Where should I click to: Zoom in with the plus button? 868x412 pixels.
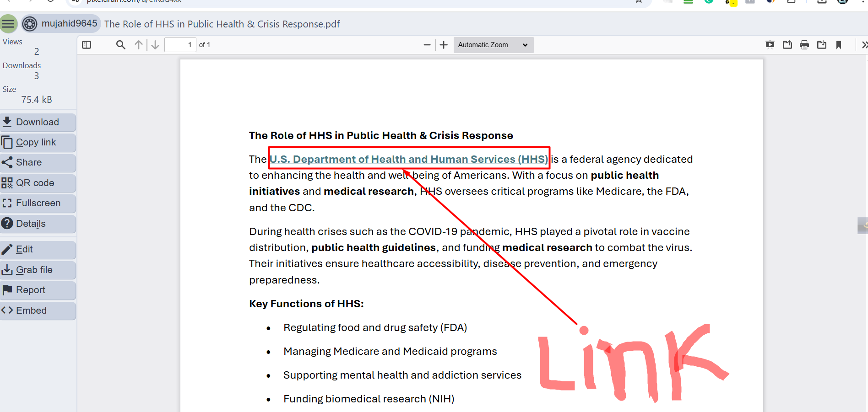[444, 45]
